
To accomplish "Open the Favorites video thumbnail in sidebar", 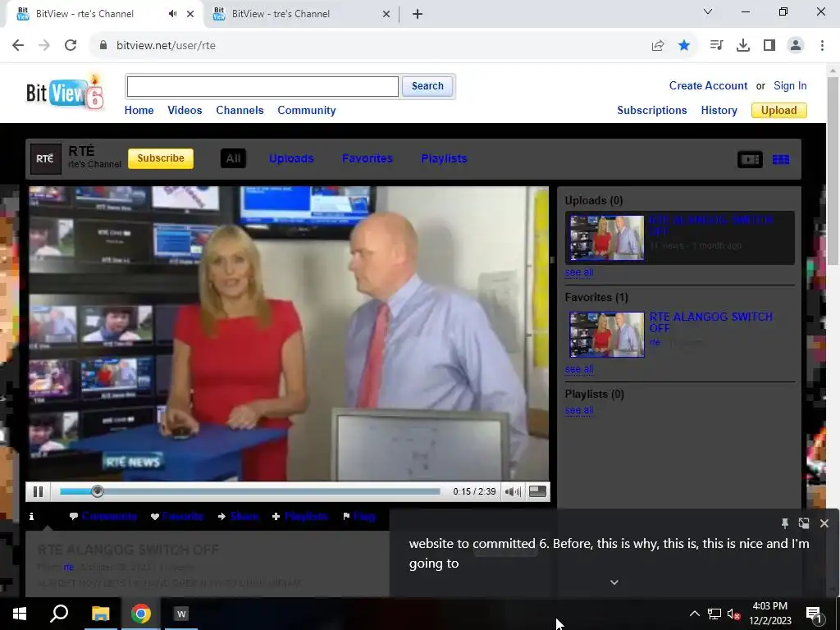I will (x=606, y=335).
